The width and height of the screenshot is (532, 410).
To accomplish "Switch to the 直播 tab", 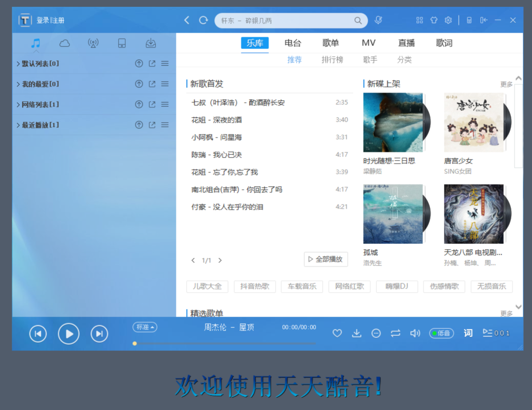I will pyautogui.click(x=406, y=43).
